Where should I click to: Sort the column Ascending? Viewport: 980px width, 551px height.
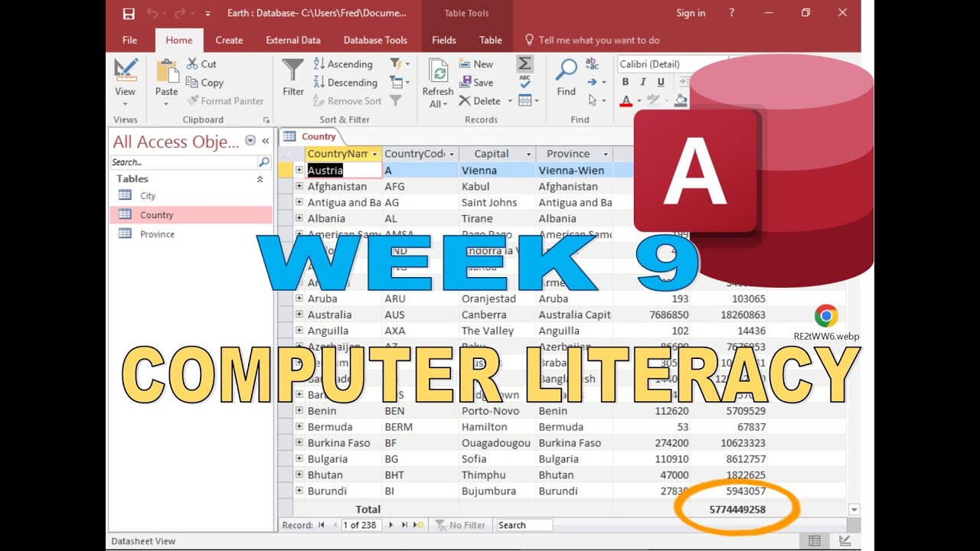[342, 64]
